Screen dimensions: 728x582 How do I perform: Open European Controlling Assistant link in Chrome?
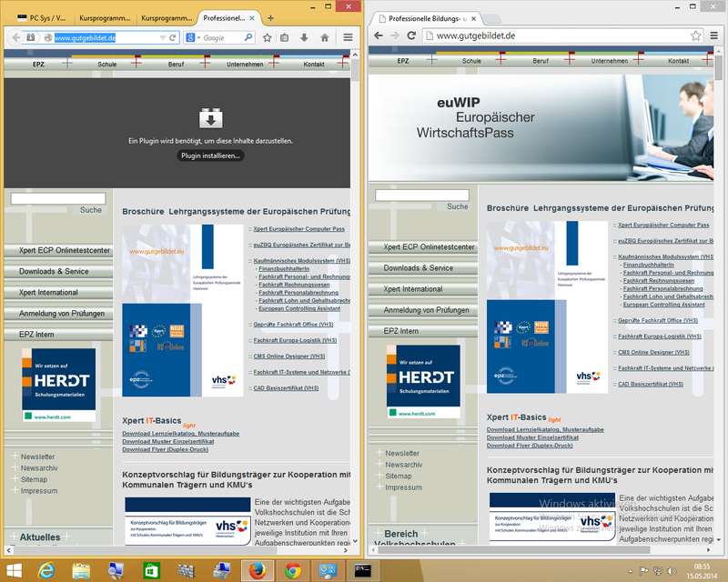(663, 305)
